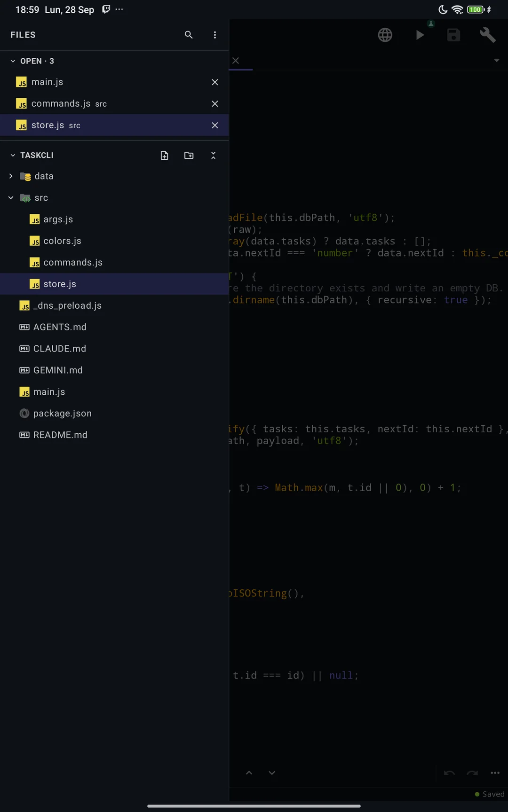Click the Wi-Fi status icon
This screenshot has height=812, width=508.
(x=457, y=9)
